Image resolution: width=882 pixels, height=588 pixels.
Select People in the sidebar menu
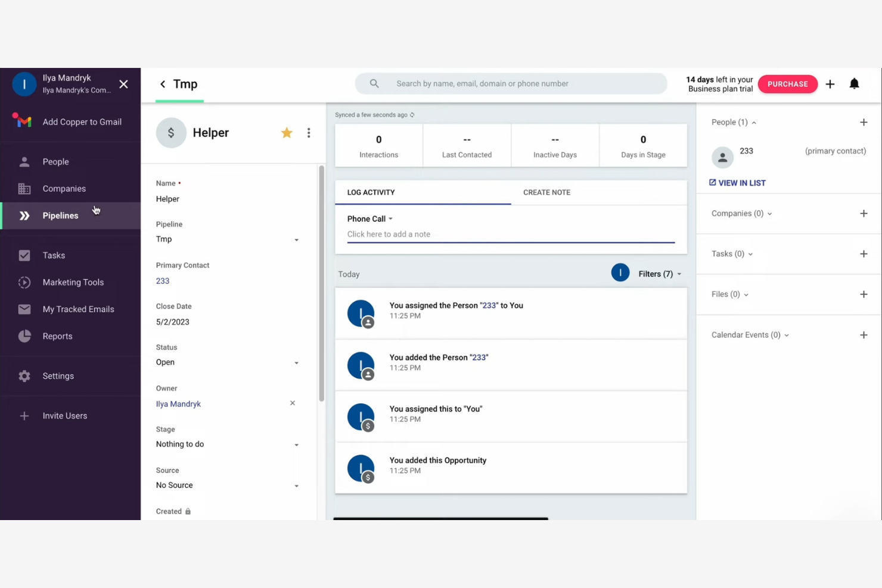coord(70,161)
